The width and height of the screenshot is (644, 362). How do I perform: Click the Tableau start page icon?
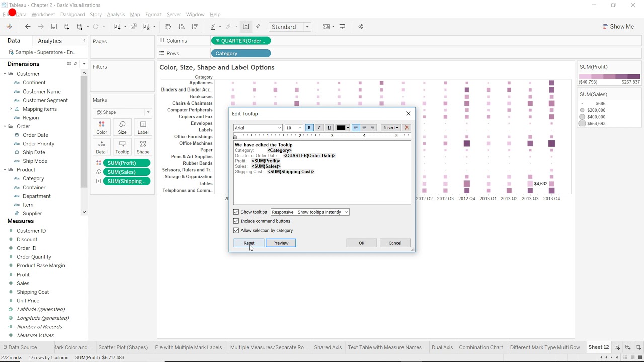(x=9, y=27)
